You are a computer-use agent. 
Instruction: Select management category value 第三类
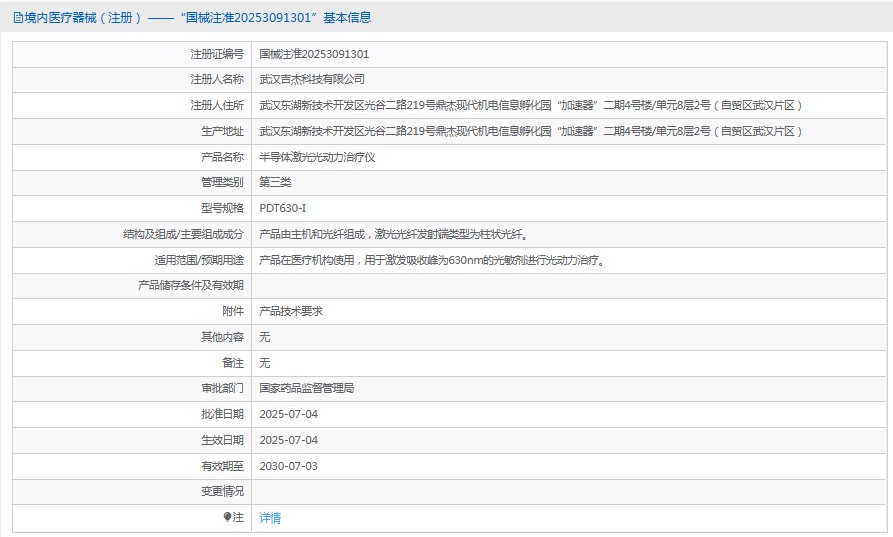(x=275, y=182)
